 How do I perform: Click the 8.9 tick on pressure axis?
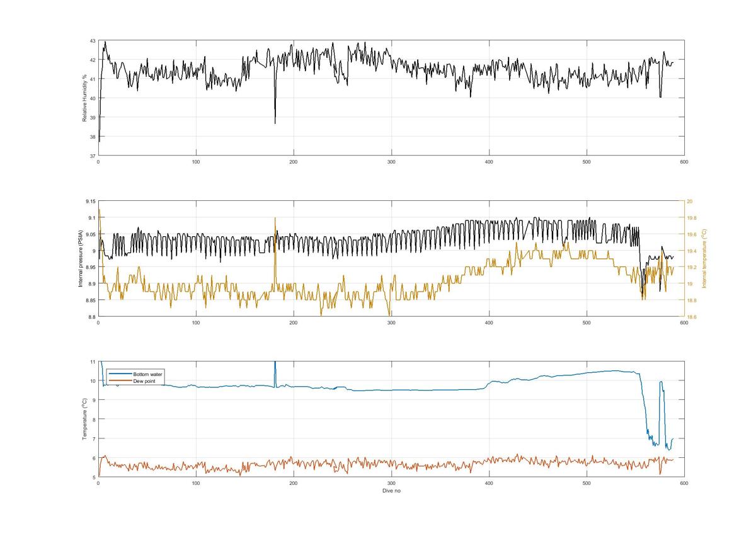(x=93, y=284)
